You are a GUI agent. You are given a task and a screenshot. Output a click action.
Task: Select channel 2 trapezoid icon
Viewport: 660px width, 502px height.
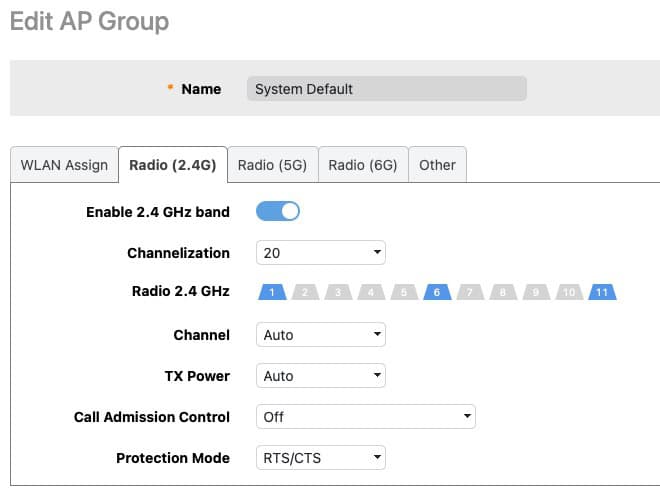pos(305,292)
